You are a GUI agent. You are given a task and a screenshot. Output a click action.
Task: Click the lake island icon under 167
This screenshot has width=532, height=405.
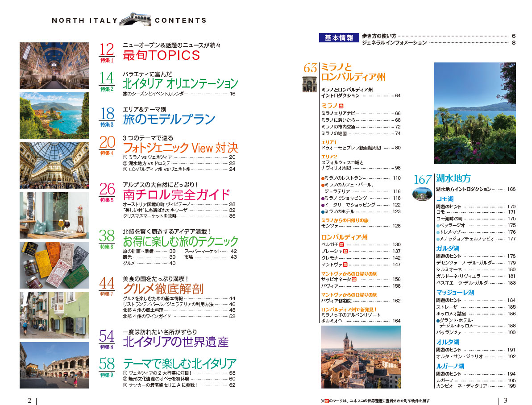pos(422,194)
